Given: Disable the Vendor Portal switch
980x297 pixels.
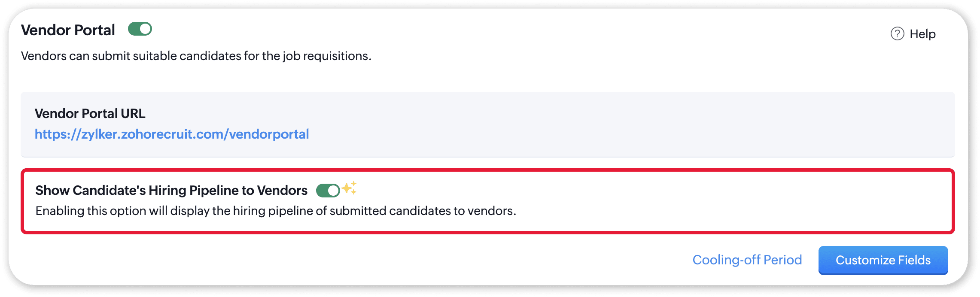Looking at the screenshot, I should tap(140, 29).
